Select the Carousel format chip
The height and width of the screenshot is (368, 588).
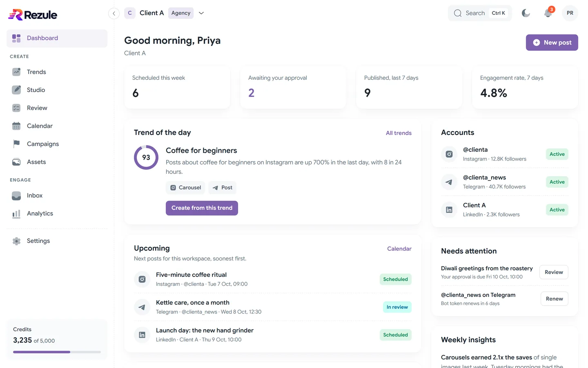coord(186,188)
